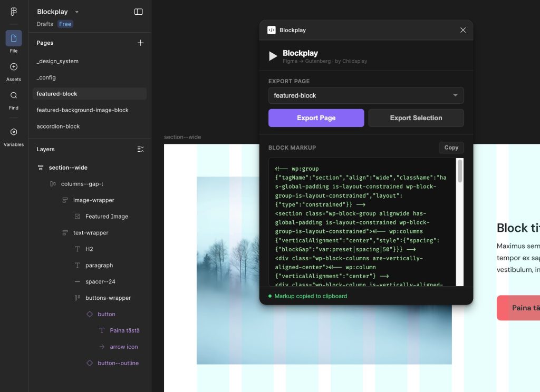Close the Blockplay plugin window
Image resolution: width=540 pixels, height=392 pixels.
[x=463, y=30]
